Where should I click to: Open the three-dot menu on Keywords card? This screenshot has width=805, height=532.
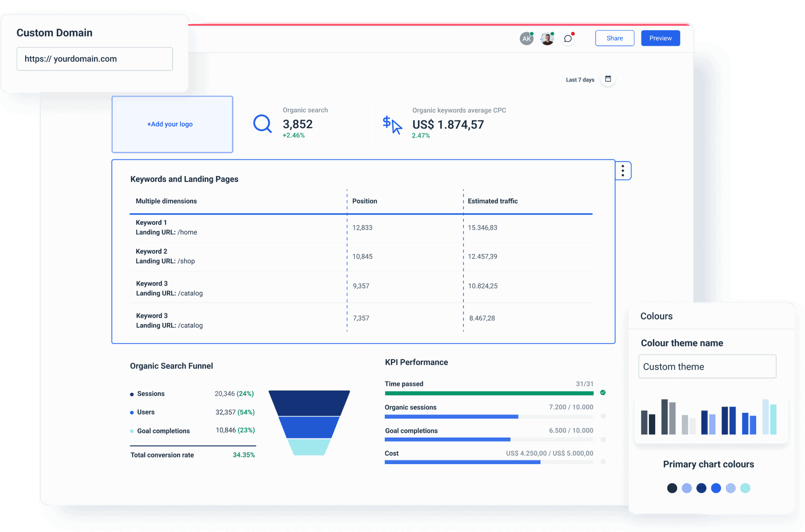coord(623,170)
